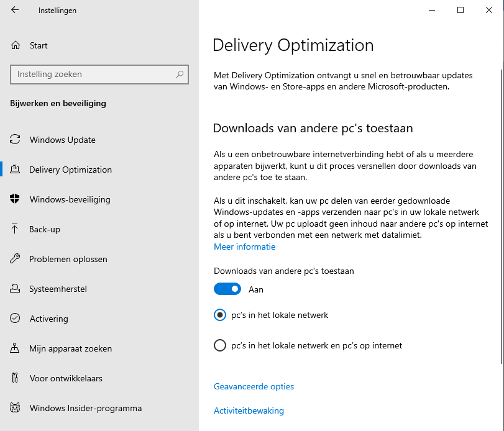Click the Windows Insider-programma icon
The image size is (504, 431).
[16, 408]
